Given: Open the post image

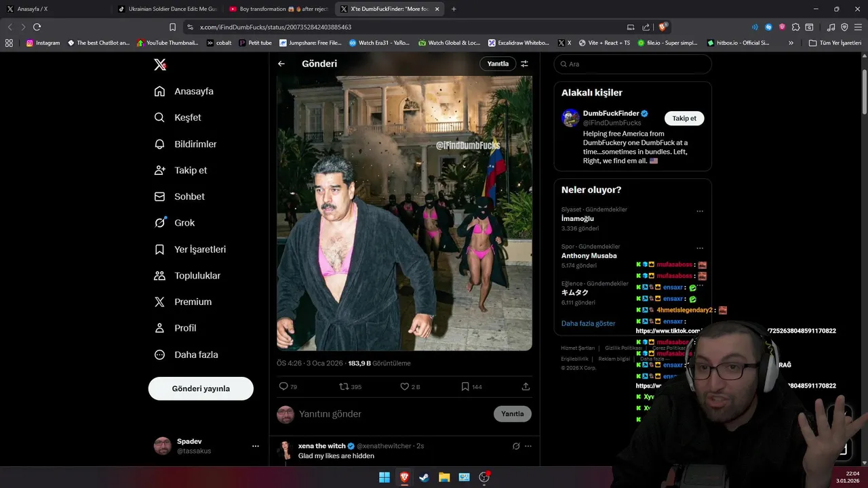Looking at the screenshot, I should tap(404, 213).
